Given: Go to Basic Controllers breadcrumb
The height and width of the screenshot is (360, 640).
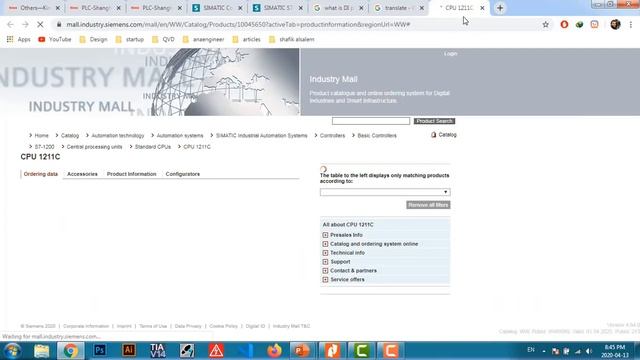Looking at the screenshot, I should 377,136.
